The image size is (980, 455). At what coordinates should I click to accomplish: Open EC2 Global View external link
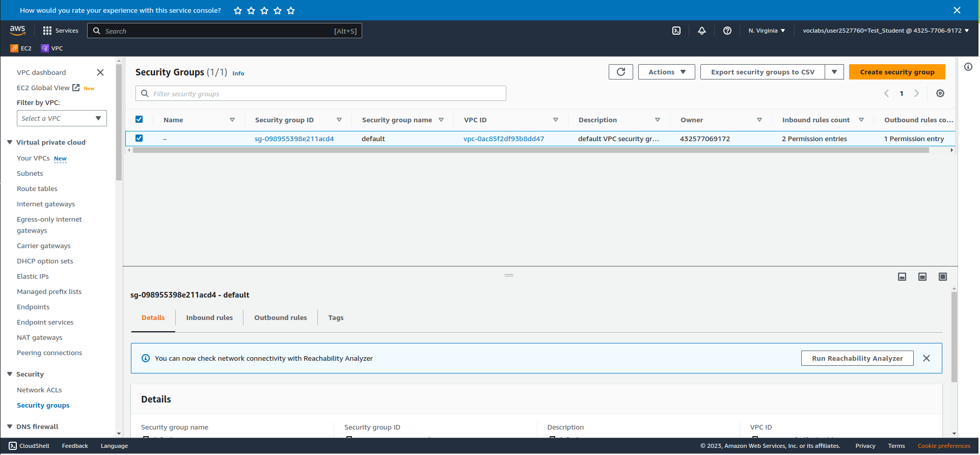click(x=48, y=88)
